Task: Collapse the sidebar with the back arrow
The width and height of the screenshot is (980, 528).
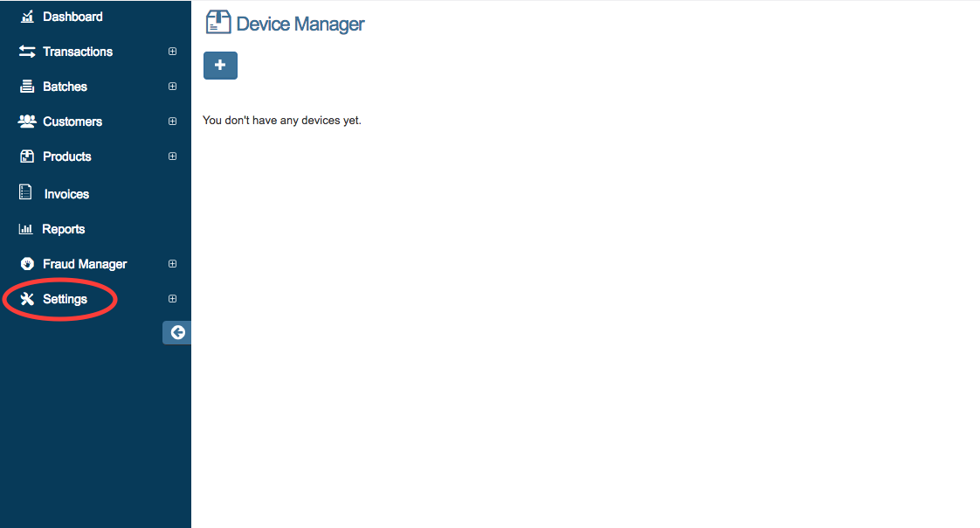Action: pyautogui.click(x=177, y=332)
